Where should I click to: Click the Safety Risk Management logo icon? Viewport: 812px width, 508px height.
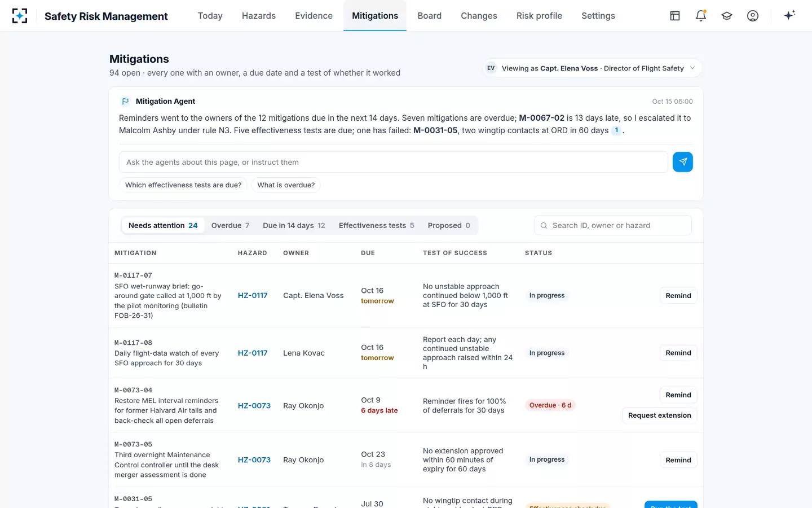[20, 16]
